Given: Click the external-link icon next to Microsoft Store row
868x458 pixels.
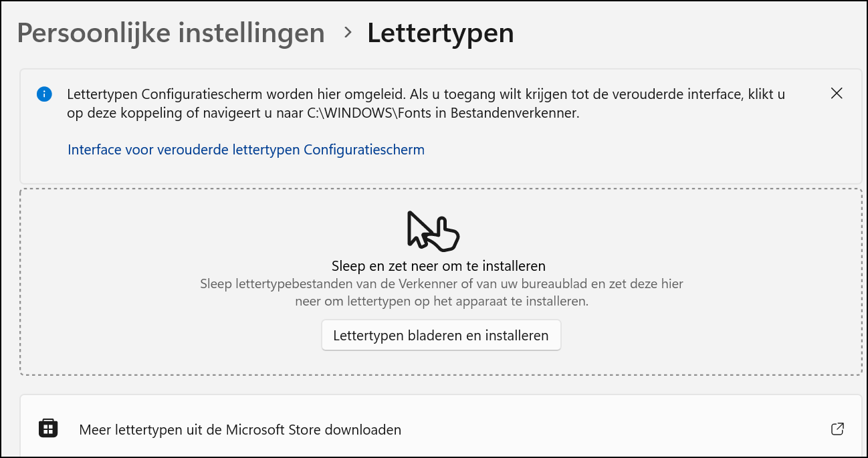Looking at the screenshot, I should [839, 429].
